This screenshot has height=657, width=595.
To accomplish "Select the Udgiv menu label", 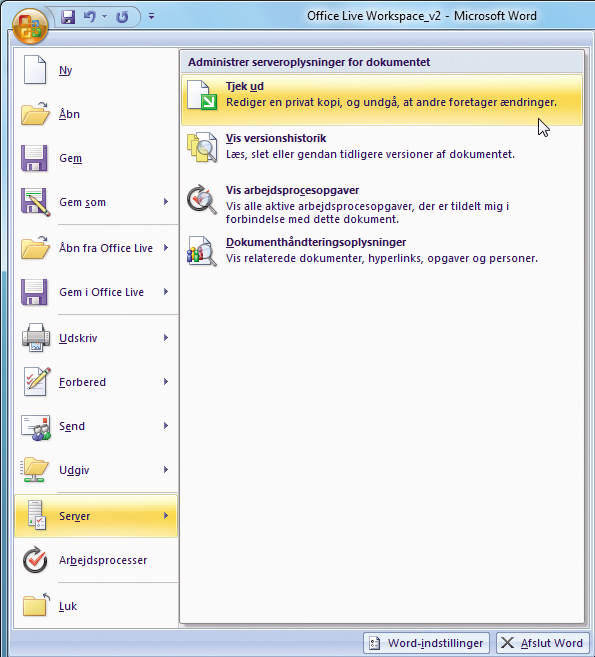I will click(x=74, y=470).
